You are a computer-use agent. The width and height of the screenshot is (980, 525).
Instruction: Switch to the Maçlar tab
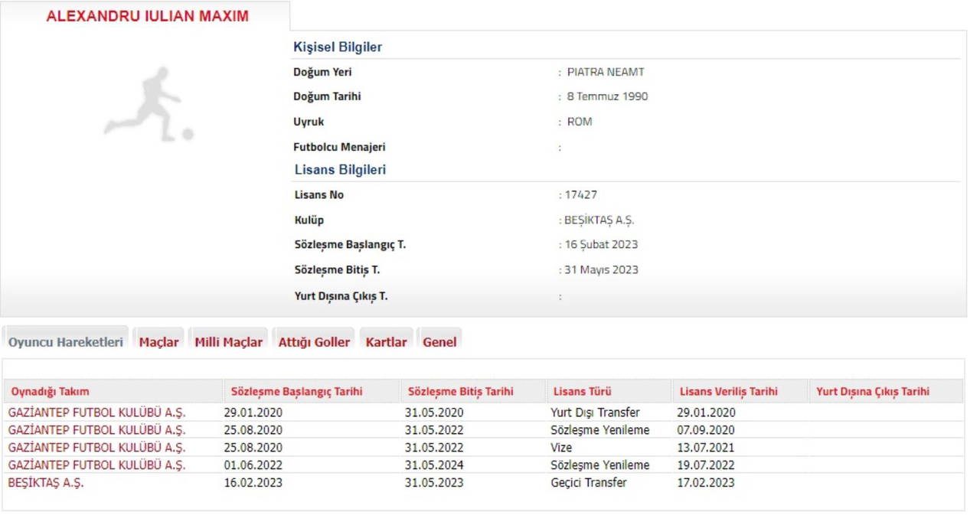point(158,342)
